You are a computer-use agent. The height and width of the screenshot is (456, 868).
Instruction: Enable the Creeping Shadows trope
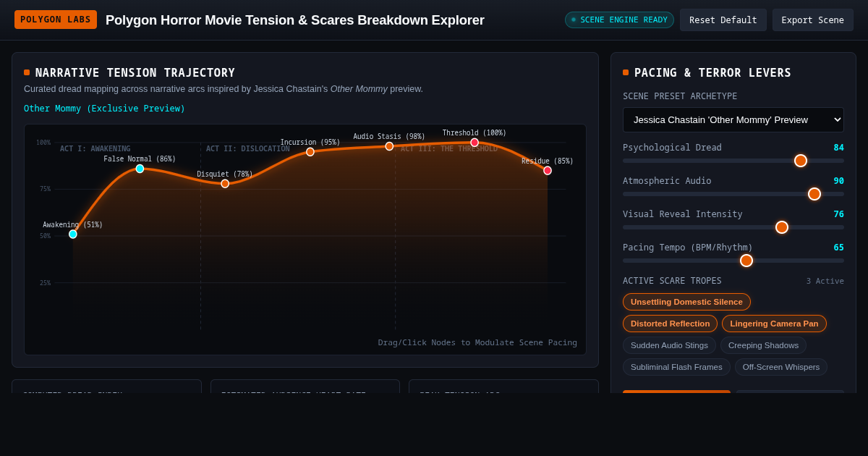(763, 345)
